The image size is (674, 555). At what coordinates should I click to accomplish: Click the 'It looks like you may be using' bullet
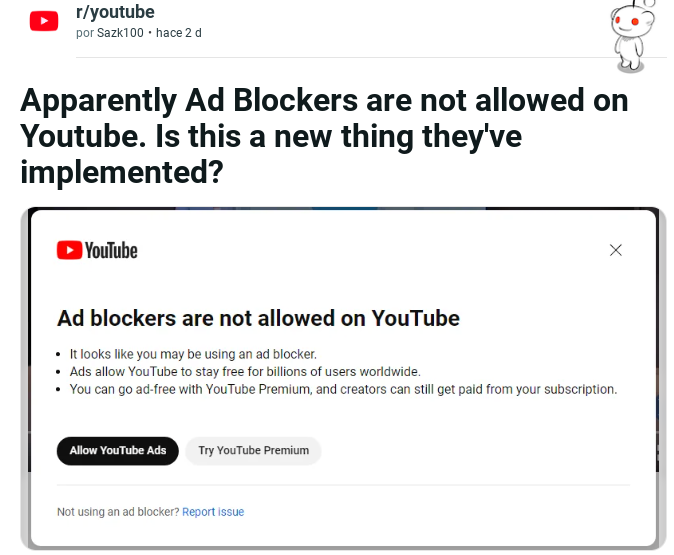coord(193,354)
